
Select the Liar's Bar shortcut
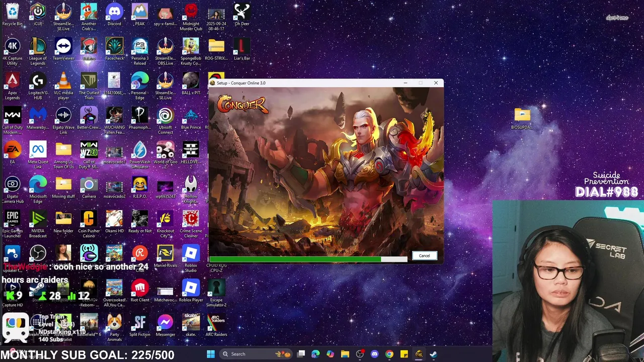[x=242, y=50]
